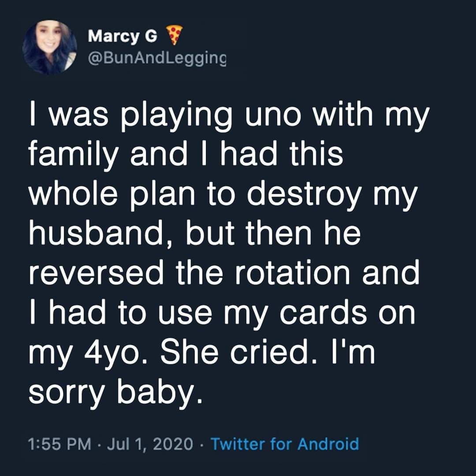Viewport: 476px width, 476px height.
Task: Open Marcy G's profile picture
Action: tap(49, 47)
